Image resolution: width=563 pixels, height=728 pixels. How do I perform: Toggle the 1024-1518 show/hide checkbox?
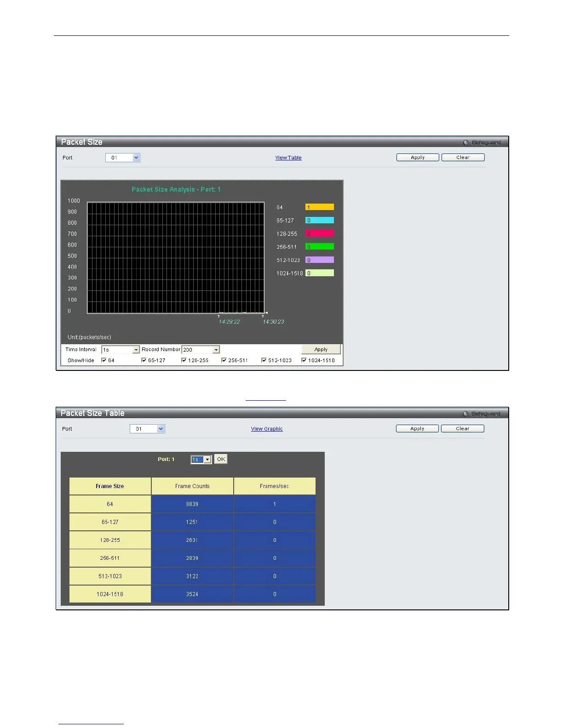coord(304,360)
